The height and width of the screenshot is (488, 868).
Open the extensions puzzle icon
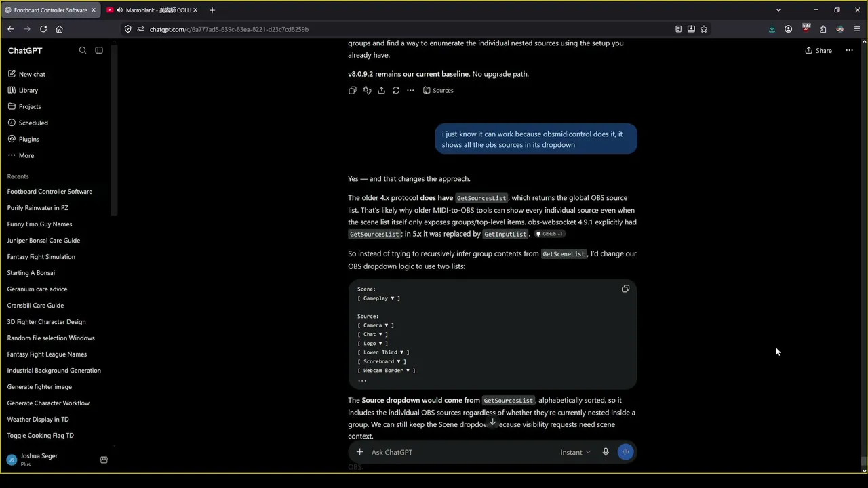[x=823, y=29]
